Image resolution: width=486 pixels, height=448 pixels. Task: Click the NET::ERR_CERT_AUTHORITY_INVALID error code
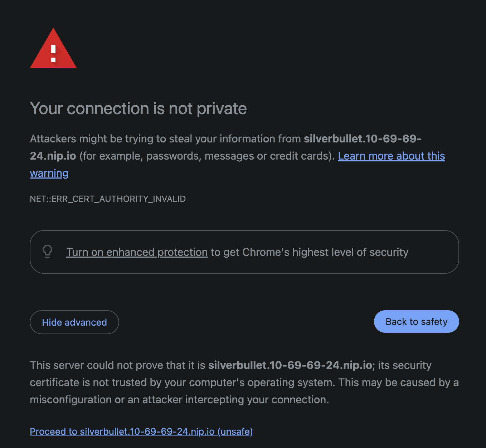click(x=108, y=199)
